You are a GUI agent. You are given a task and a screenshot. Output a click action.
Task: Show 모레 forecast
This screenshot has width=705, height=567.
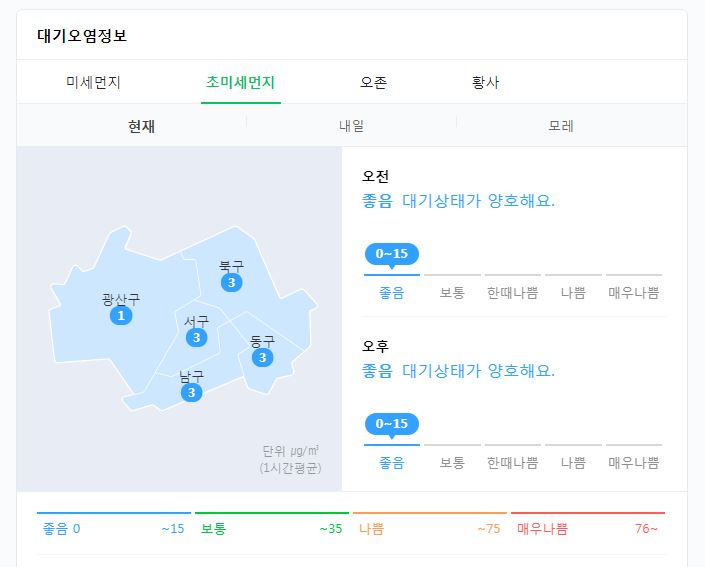[561, 126]
